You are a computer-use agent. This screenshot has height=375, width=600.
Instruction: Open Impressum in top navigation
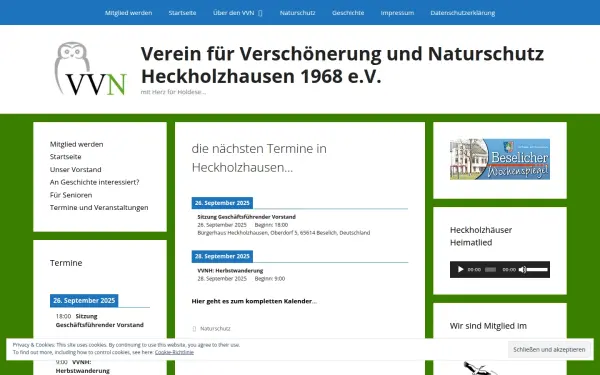pos(397,13)
